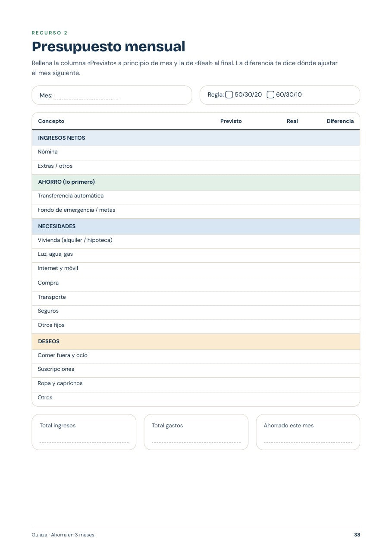This screenshot has height=555, width=392.
Task: Click the footer text Guiaza · Ahorra en 3 meses
Action: click(x=63, y=535)
